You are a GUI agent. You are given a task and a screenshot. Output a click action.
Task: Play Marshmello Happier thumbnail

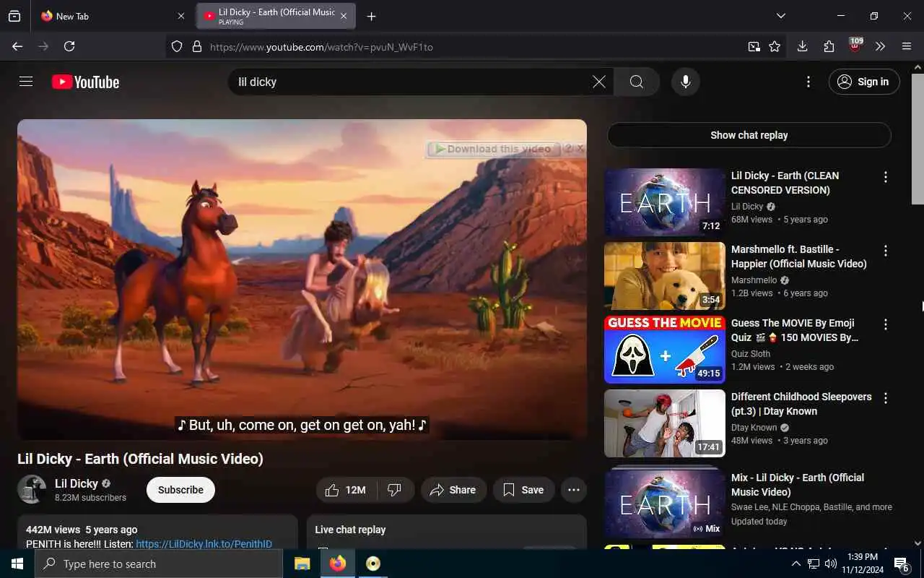coord(665,276)
